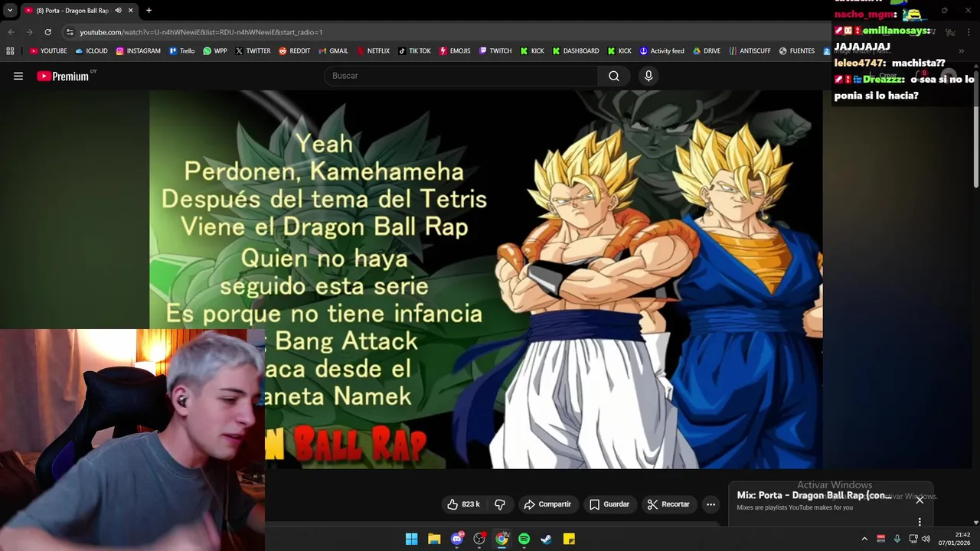980x551 pixels.
Task: Create a clip with Recortar
Action: pyautogui.click(x=668, y=504)
